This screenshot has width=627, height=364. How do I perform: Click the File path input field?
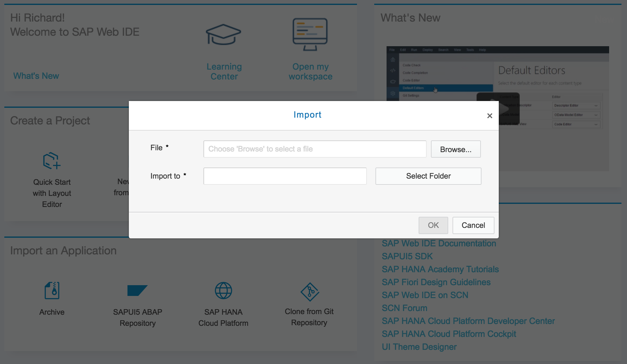pyautogui.click(x=315, y=149)
